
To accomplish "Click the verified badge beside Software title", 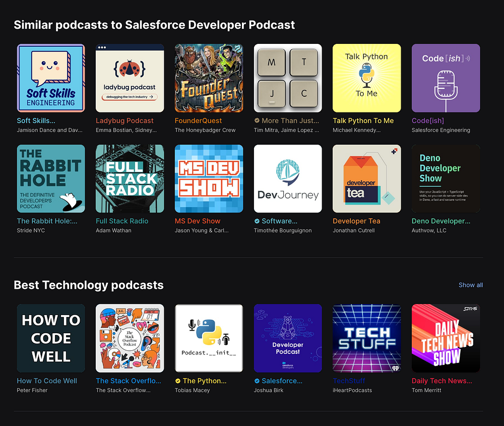I will point(257,221).
